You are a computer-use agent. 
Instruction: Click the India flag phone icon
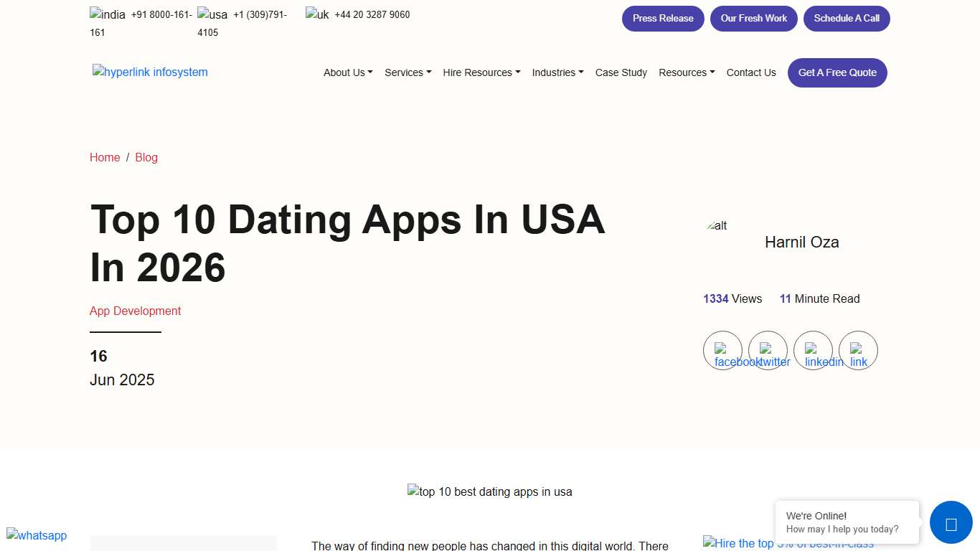coord(107,14)
